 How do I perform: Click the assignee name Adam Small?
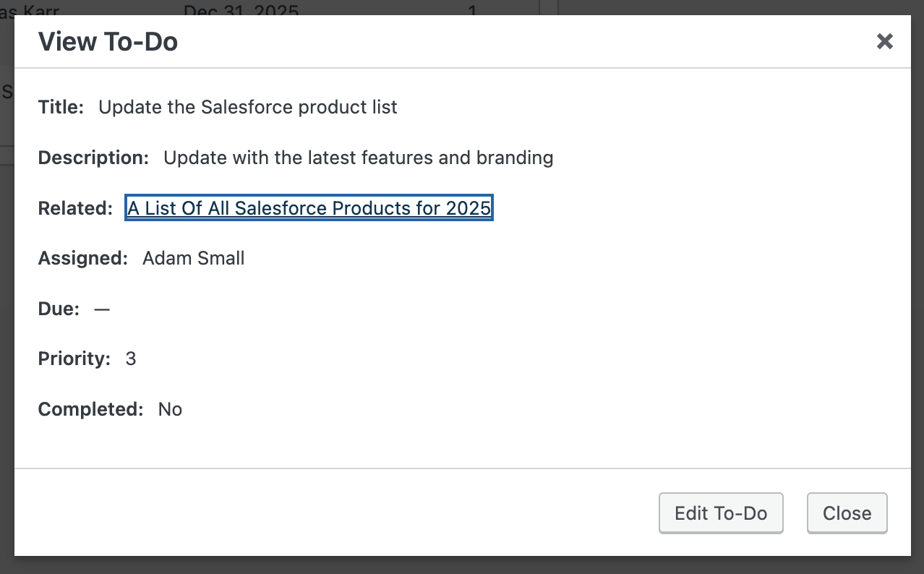(193, 258)
